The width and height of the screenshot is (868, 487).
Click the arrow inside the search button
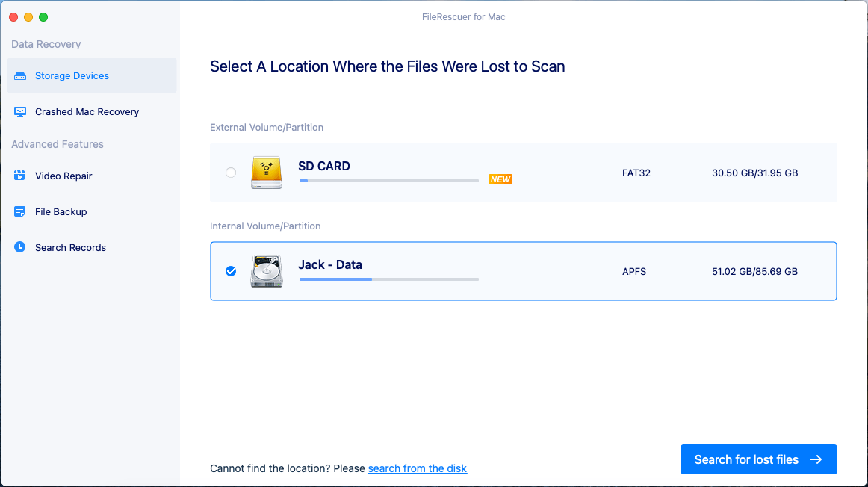(814, 459)
